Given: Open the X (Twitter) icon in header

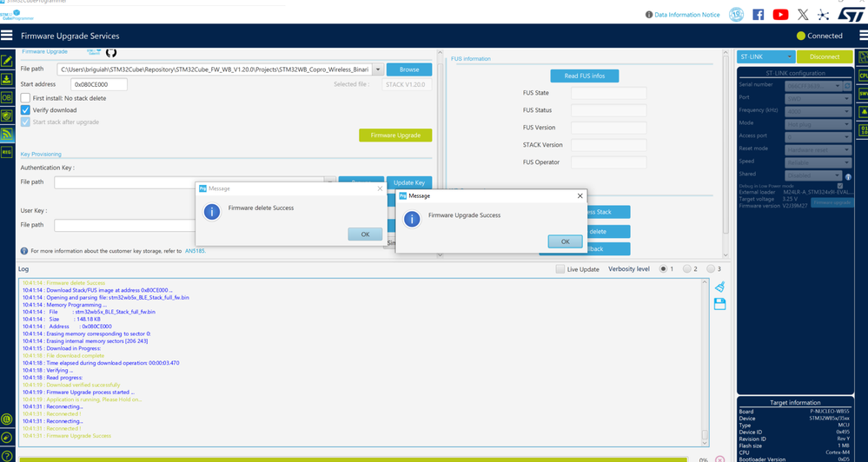Looking at the screenshot, I should (x=803, y=15).
